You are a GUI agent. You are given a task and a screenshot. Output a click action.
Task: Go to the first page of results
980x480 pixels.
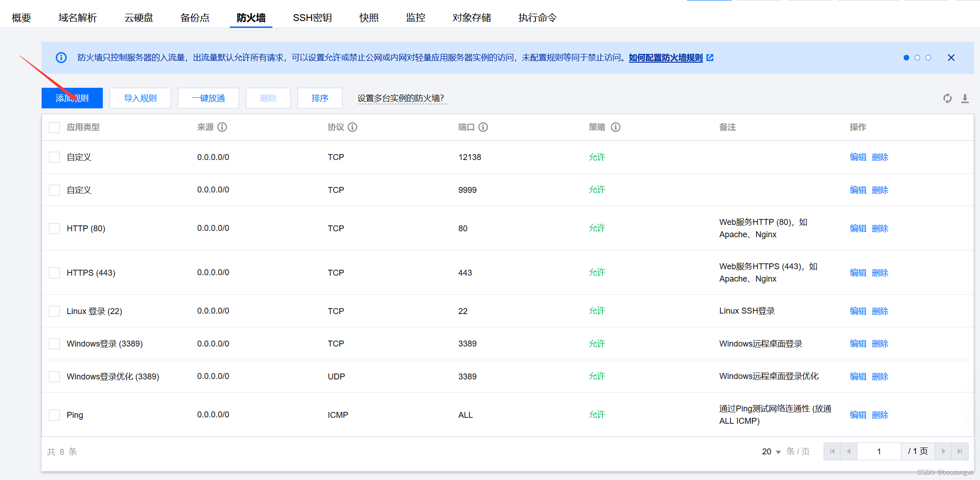832,451
